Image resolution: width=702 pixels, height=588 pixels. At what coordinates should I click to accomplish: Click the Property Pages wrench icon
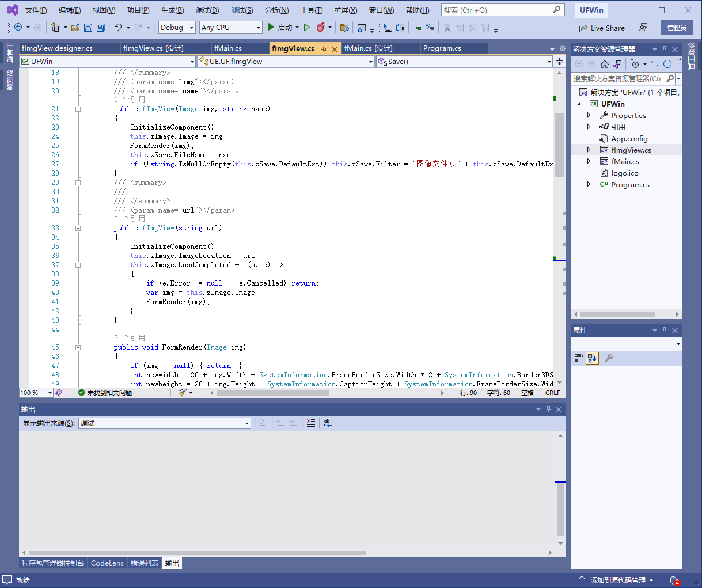pyautogui.click(x=608, y=358)
